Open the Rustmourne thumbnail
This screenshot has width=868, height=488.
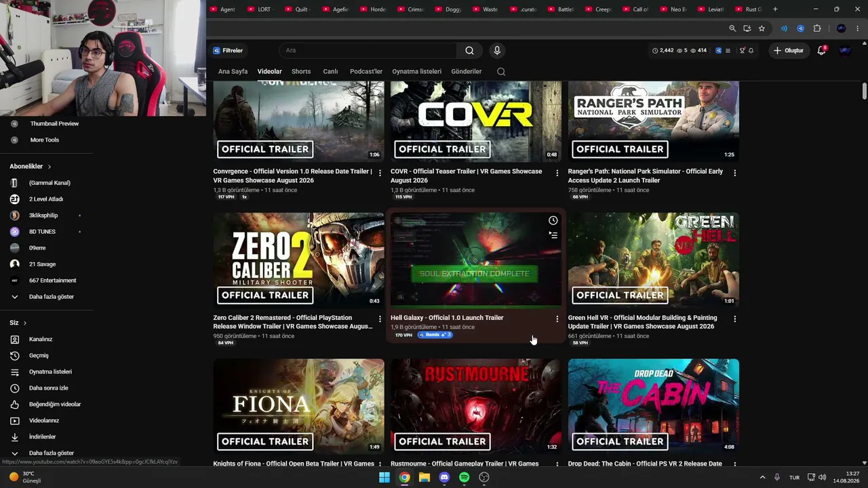click(x=476, y=407)
